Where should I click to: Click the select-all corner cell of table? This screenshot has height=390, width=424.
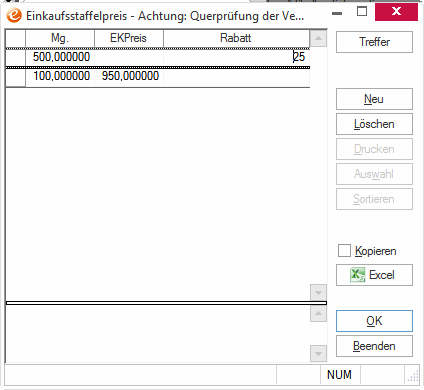16,38
